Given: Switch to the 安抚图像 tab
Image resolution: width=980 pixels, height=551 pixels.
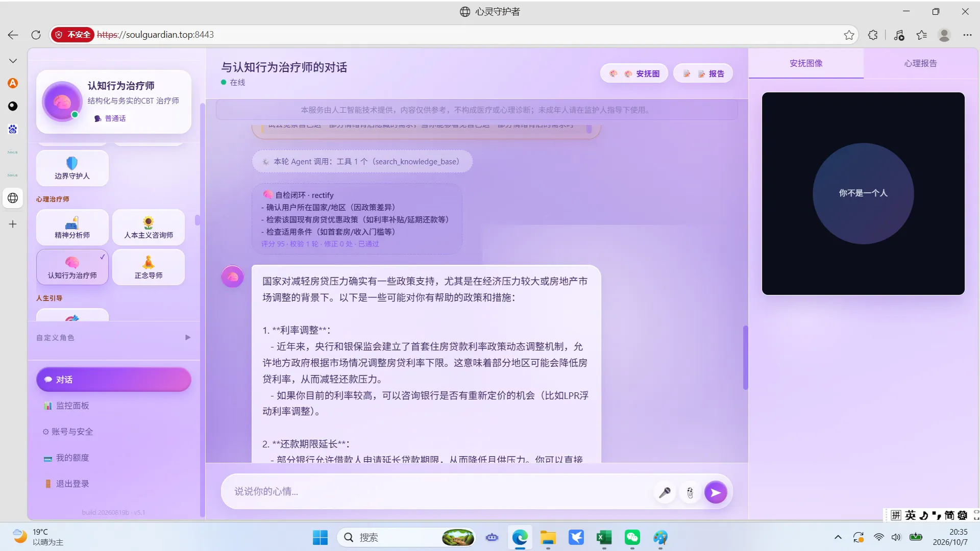Looking at the screenshot, I should click(806, 63).
